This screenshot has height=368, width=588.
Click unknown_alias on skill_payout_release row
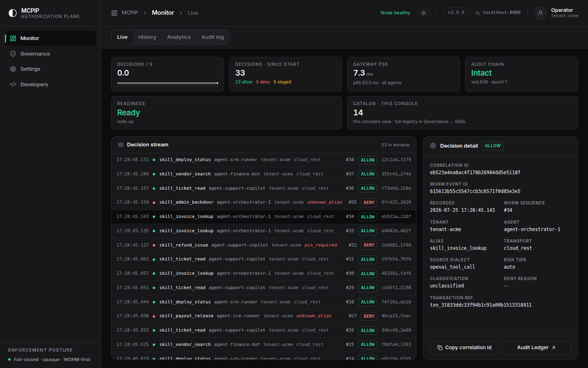314,316
